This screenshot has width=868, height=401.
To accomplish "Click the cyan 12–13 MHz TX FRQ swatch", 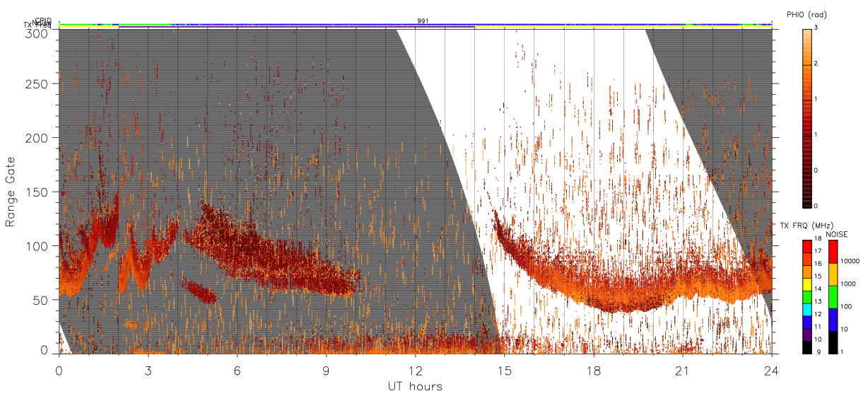I will 807,308.
